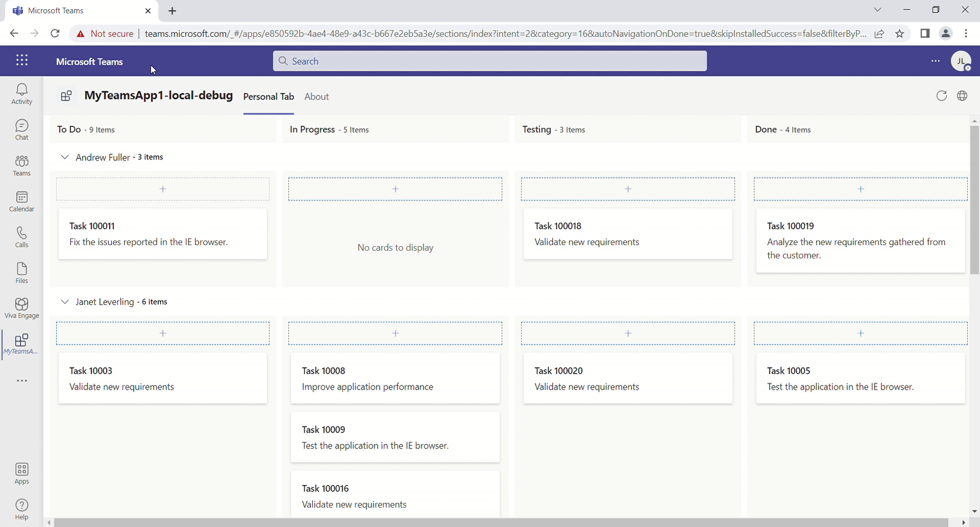Open the app launcher waffle
The height and width of the screenshot is (527, 980).
pos(21,60)
